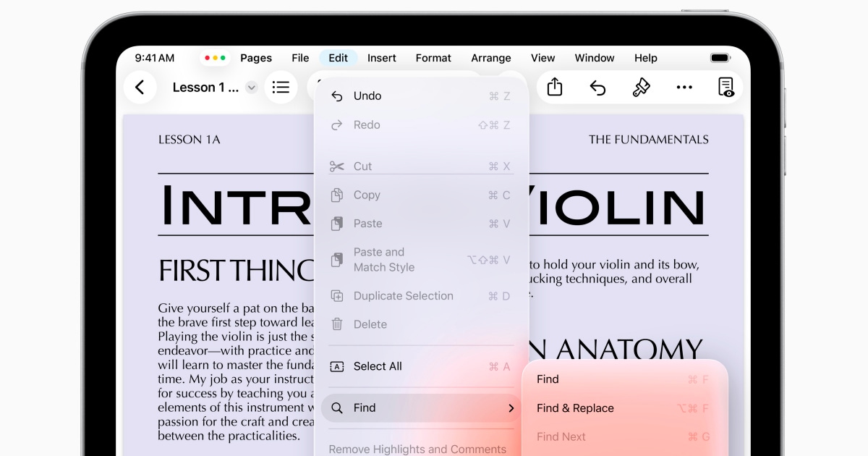Image resolution: width=868 pixels, height=456 pixels.
Task: Open the Pages menu in the menu bar
Action: pyautogui.click(x=256, y=58)
